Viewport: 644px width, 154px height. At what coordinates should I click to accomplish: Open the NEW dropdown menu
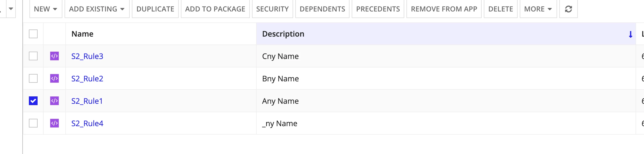pyautogui.click(x=46, y=9)
